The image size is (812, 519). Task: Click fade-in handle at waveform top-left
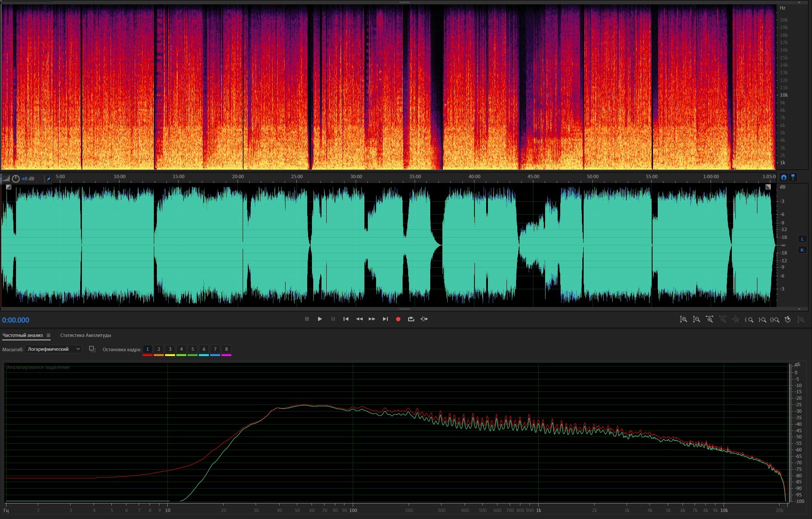9,187
